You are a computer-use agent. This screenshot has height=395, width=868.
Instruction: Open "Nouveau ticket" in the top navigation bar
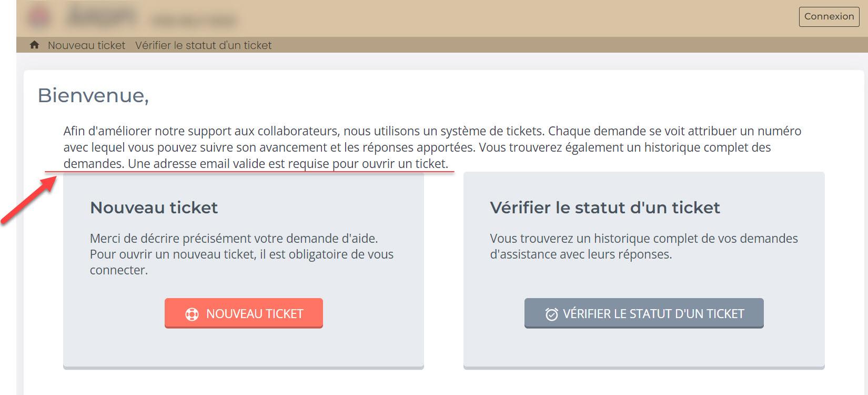tap(86, 45)
